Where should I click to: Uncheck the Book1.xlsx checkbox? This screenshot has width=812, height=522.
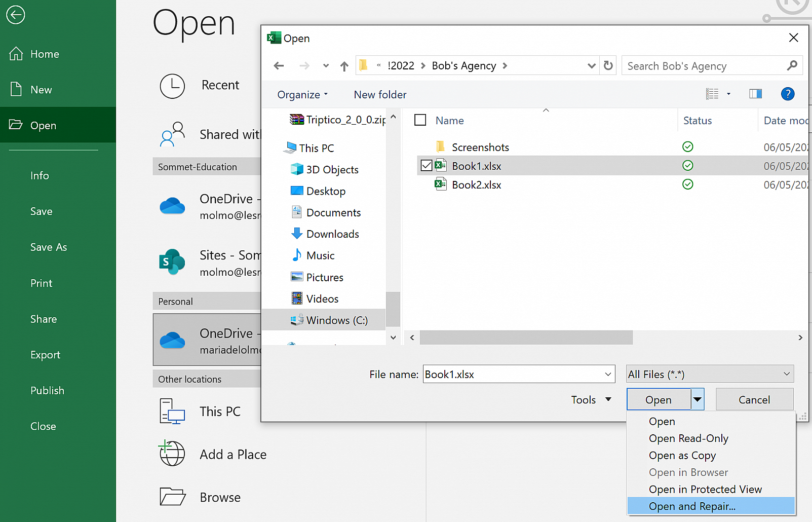pos(427,166)
